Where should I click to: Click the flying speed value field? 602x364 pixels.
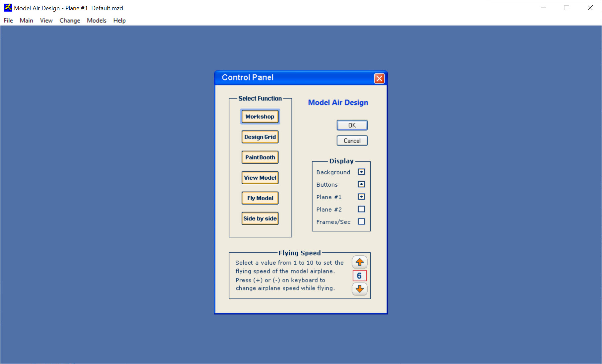(359, 276)
